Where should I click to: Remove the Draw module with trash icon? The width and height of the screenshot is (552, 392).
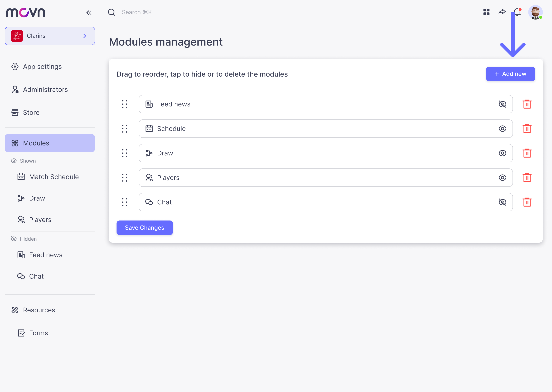527,153
